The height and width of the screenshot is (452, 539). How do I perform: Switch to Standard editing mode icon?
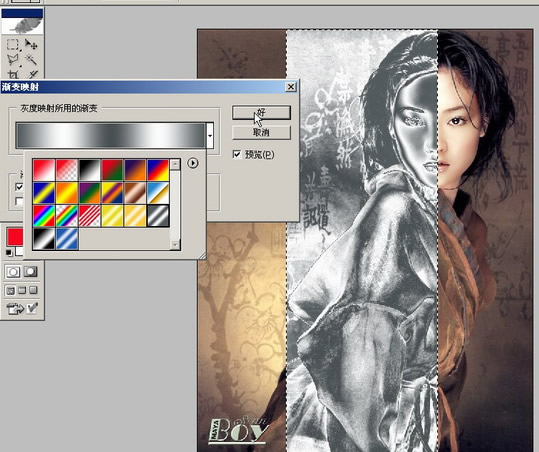(x=13, y=272)
